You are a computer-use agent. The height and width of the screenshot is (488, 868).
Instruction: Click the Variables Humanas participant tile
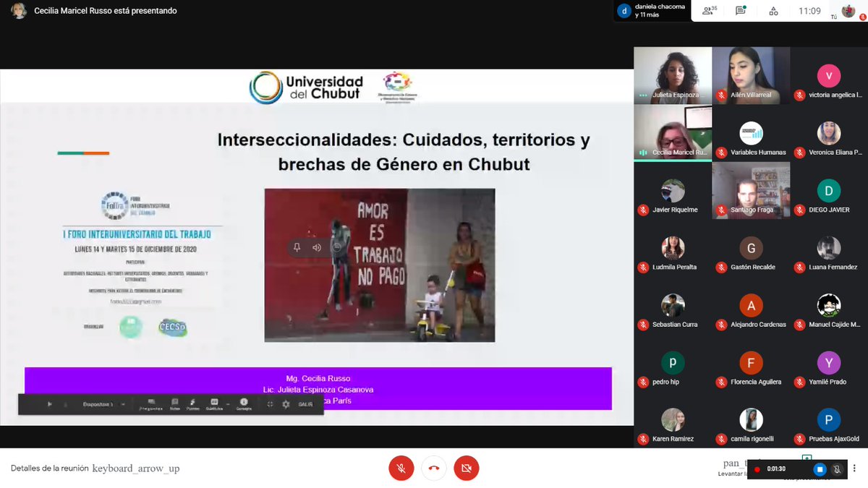tap(751, 133)
